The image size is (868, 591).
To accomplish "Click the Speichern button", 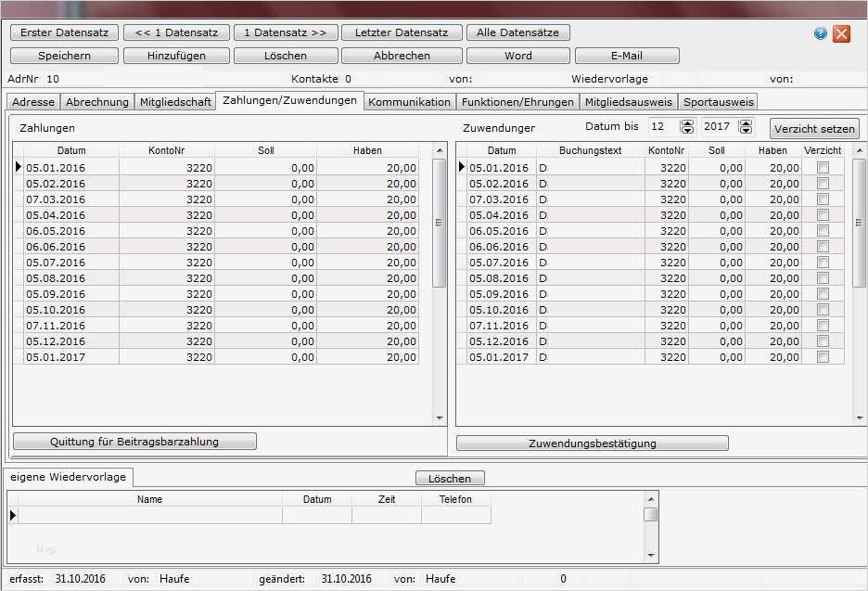I will (64, 56).
